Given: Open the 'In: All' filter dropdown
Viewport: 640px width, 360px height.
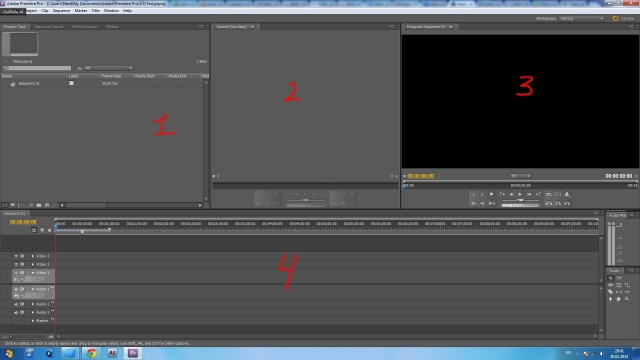Looking at the screenshot, I should (108, 68).
